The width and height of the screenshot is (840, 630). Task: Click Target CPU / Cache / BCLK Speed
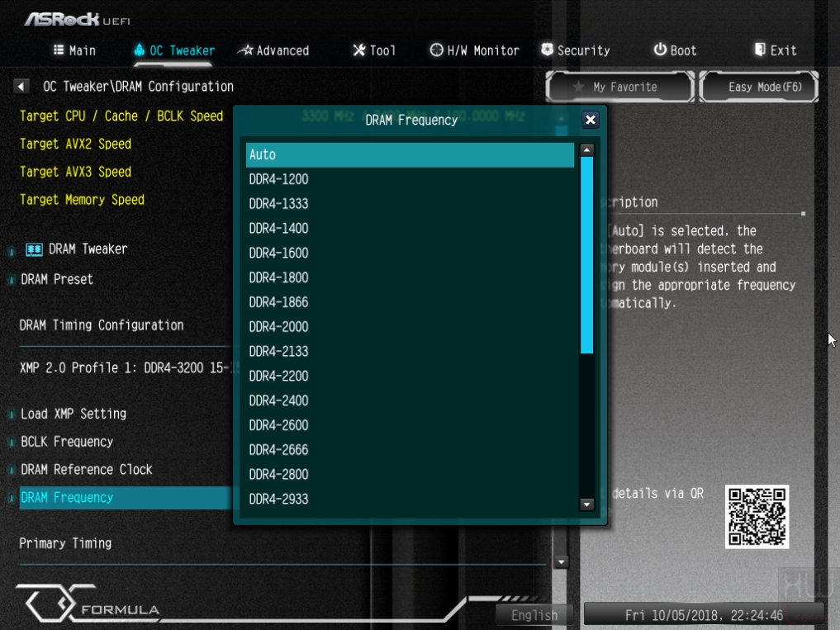pyautogui.click(x=121, y=116)
